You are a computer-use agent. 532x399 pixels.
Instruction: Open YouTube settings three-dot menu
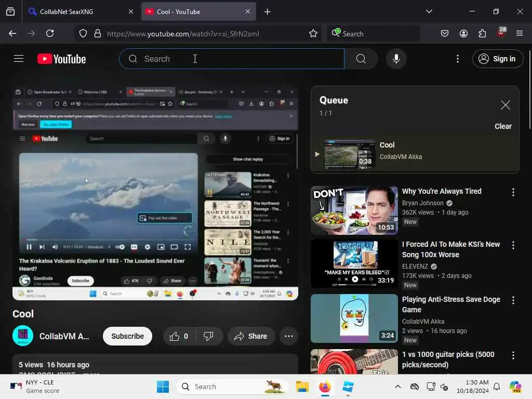(458, 59)
